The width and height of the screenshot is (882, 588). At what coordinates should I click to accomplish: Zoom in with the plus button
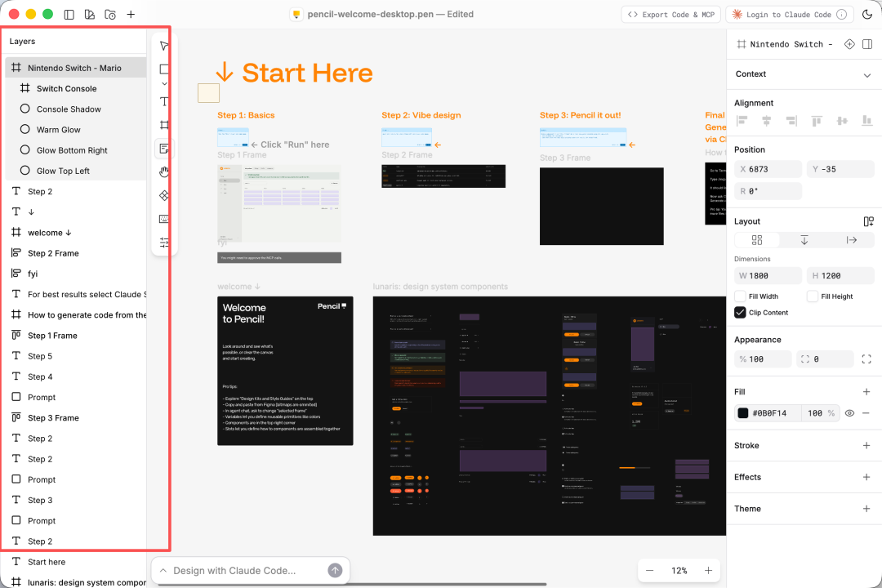click(708, 571)
